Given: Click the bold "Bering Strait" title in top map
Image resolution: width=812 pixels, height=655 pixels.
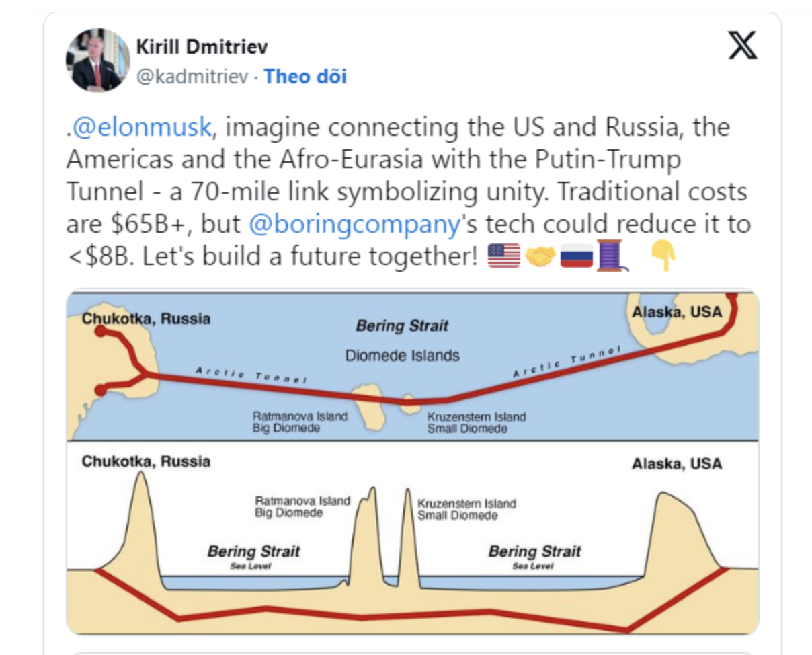Looking at the screenshot, I should coord(402,327).
